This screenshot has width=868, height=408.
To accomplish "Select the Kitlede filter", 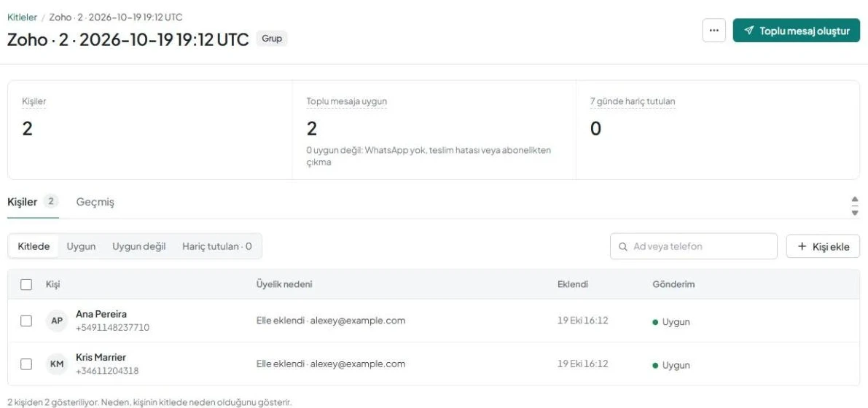I will click(34, 246).
